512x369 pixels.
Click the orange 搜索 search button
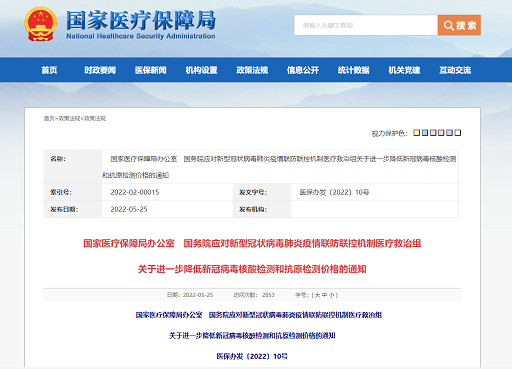(x=459, y=25)
